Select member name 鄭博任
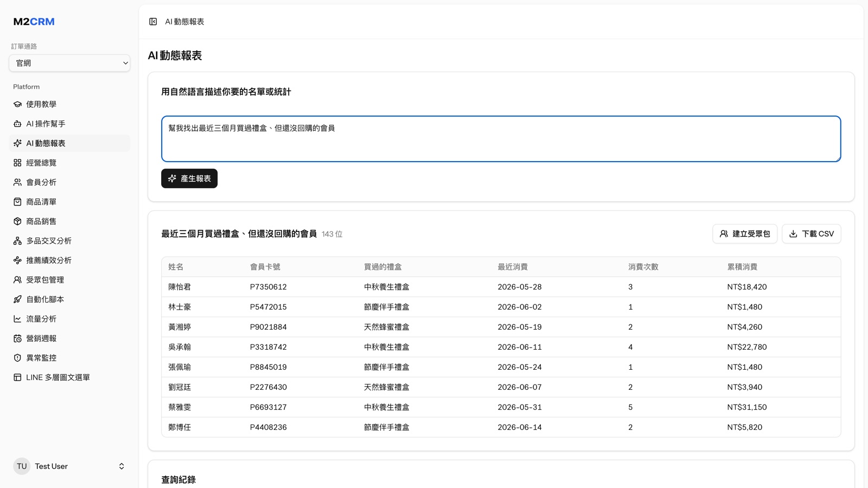868x488 pixels. (180, 427)
